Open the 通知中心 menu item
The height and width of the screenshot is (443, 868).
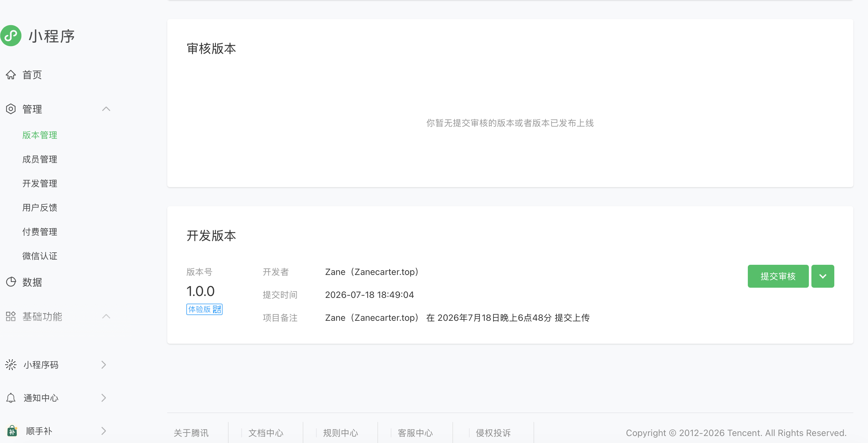click(x=41, y=398)
